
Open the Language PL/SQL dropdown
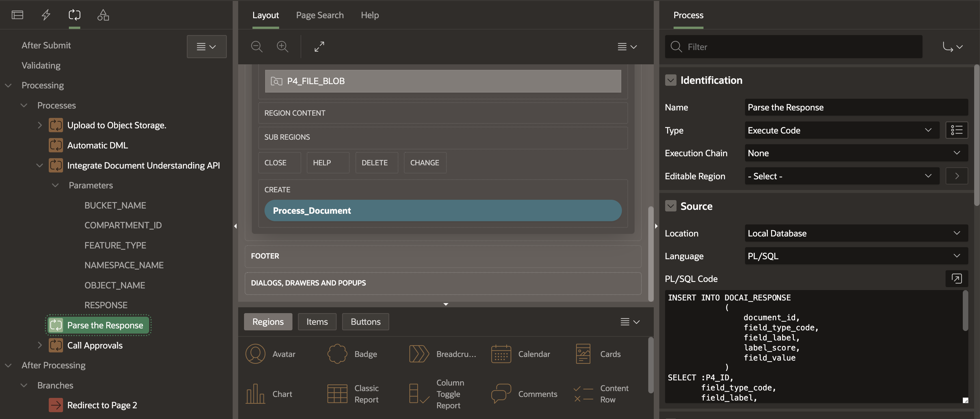point(856,256)
